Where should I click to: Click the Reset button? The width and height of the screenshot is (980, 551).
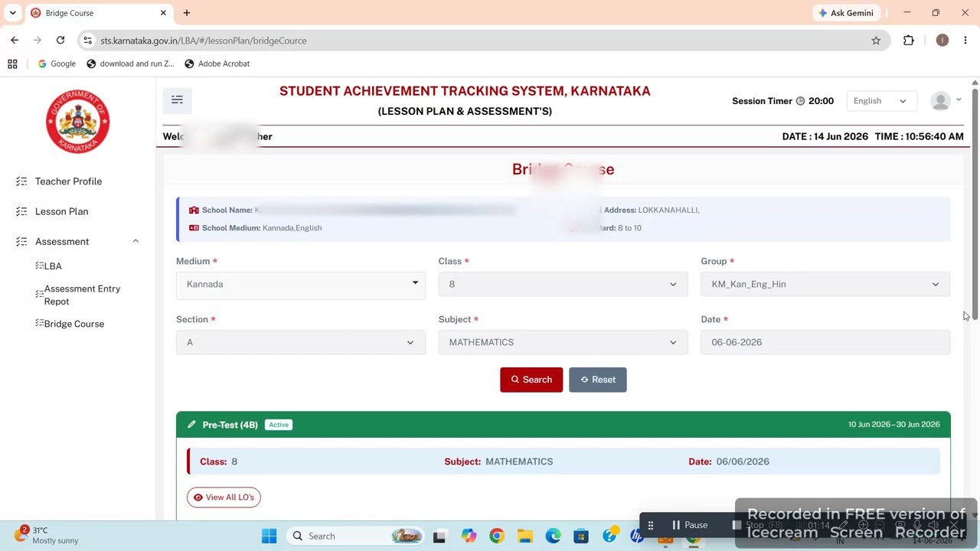[597, 380]
